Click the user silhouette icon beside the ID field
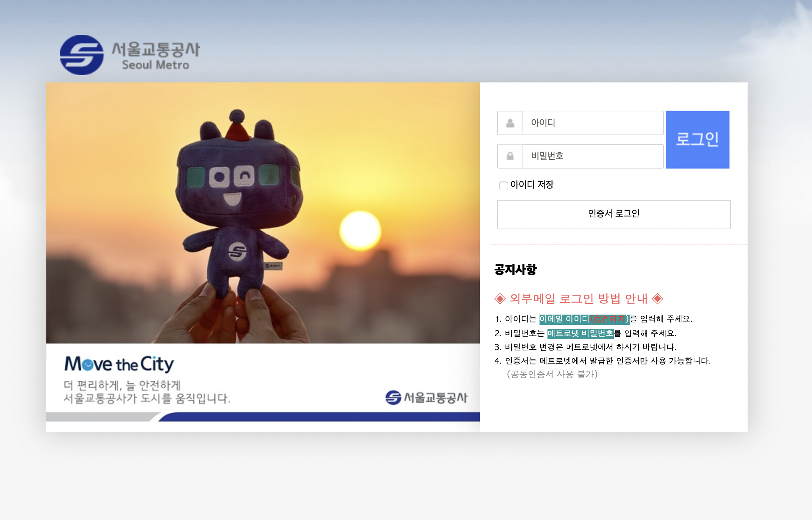This screenshot has width=812, height=520. click(x=510, y=123)
